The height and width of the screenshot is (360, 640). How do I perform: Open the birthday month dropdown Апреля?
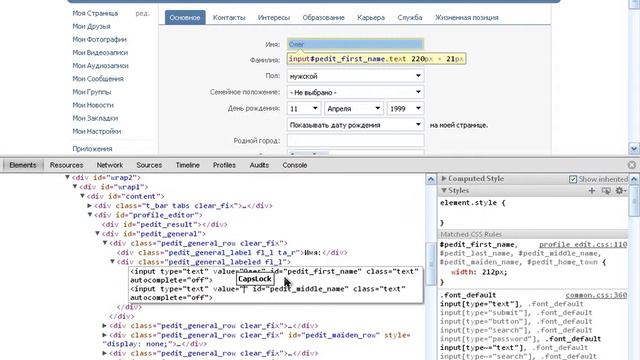pos(354,109)
